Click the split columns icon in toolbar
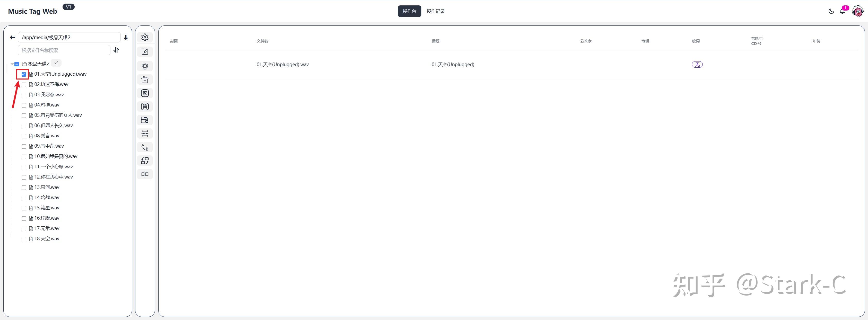The width and height of the screenshot is (868, 320). pos(145,174)
